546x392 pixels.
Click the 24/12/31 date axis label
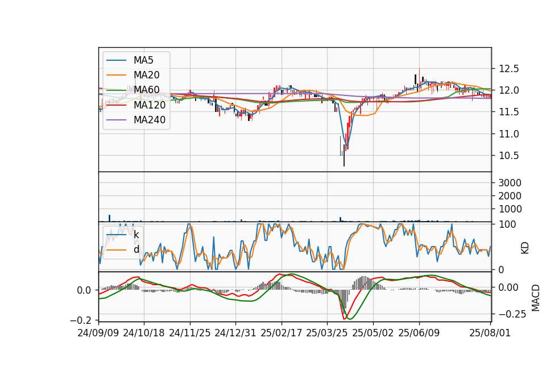coord(235,333)
